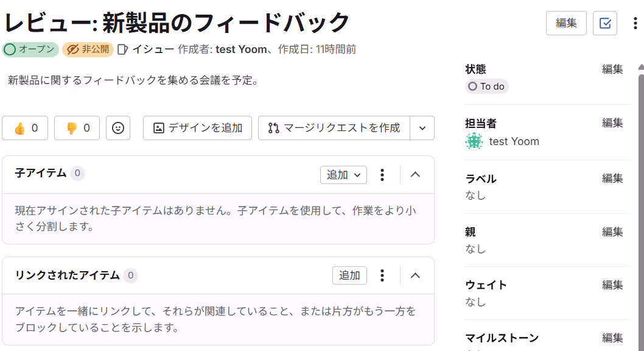Edit the 親 field
Image resolution: width=644 pixels, height=351 pixels.
click(x=612, y=232)
